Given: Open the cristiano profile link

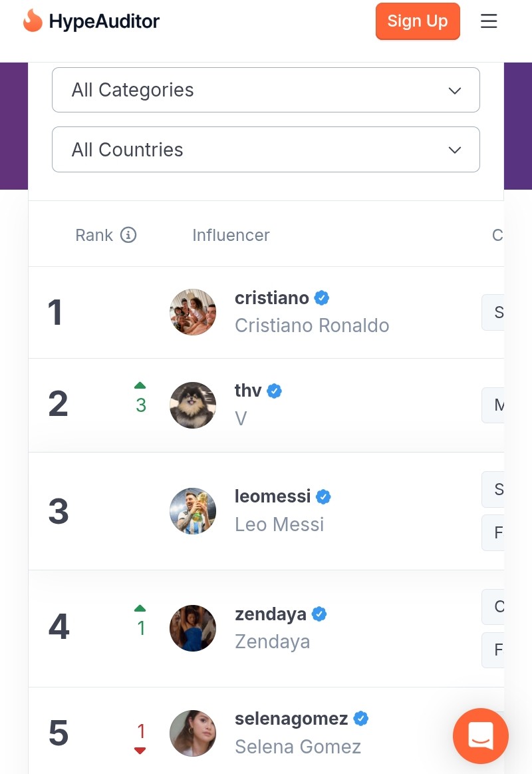Looking at the screenshot, I should pos(272,297).
